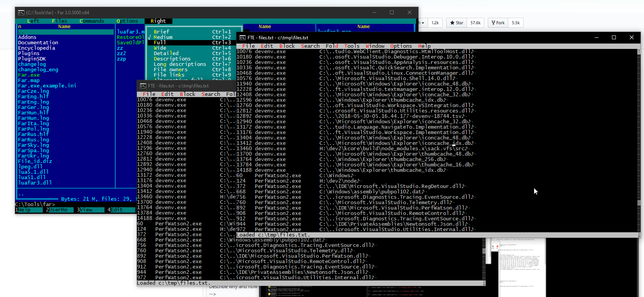Screen dimensions: 644x297
Task: Open Block menu in front FTE window
Action: (x=287, y=46)
